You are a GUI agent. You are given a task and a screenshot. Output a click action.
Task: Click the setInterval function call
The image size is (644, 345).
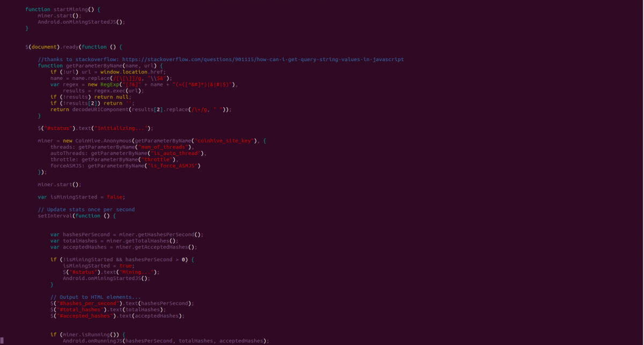(55, 216)
